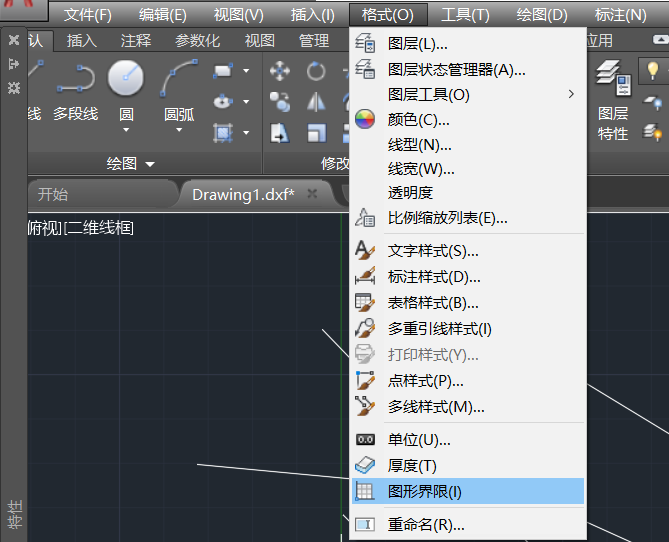The width and height of the screenshot is (669, 542).
Task: Expand the 图层工具(O) submenu
Action: coord(468,94)
